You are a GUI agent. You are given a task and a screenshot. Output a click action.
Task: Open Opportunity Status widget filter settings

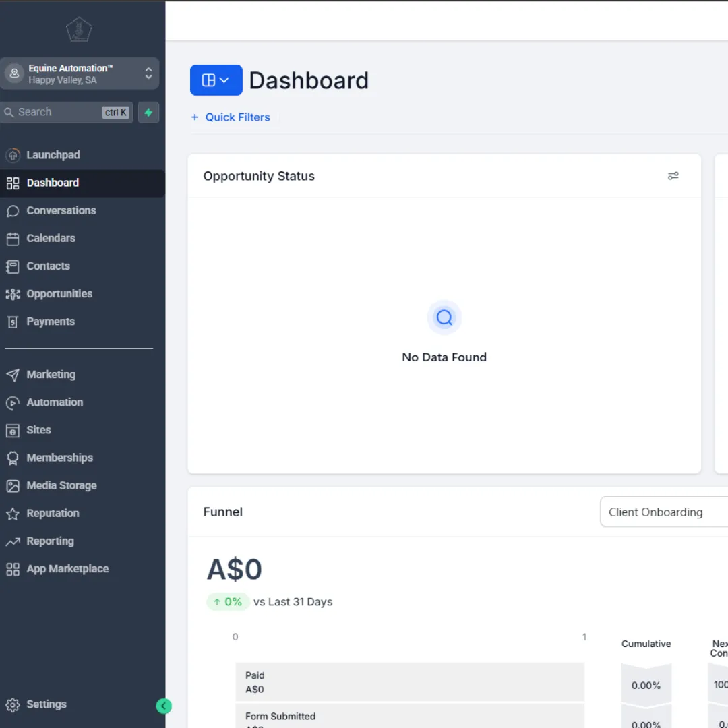673,176
